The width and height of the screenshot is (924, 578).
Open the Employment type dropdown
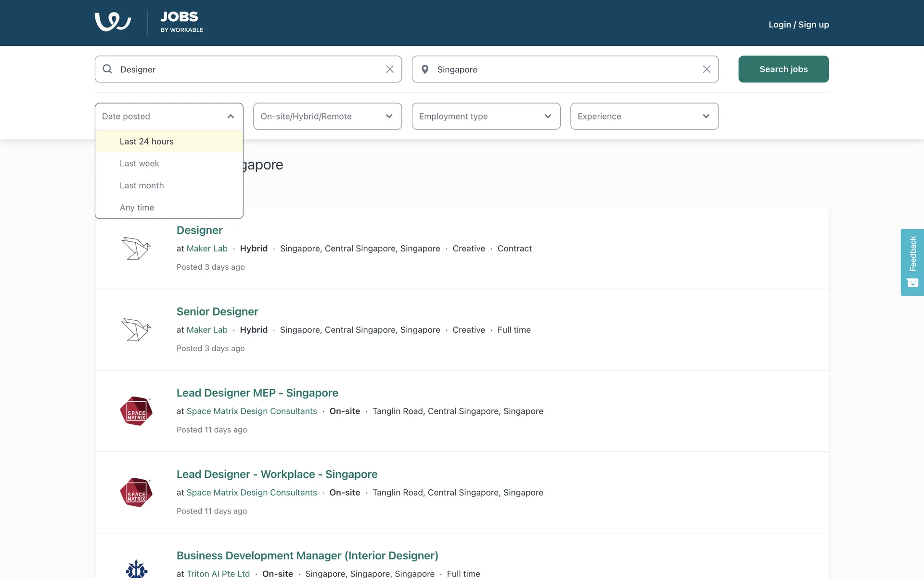tap(486, 117)
